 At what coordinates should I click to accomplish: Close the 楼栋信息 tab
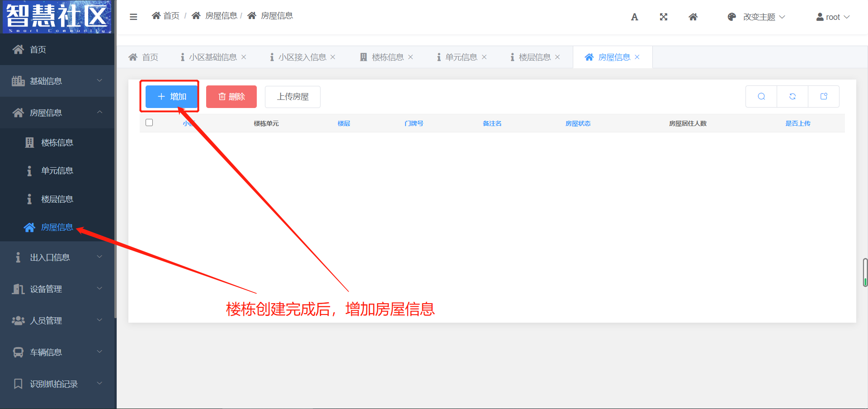coord(410,57)
